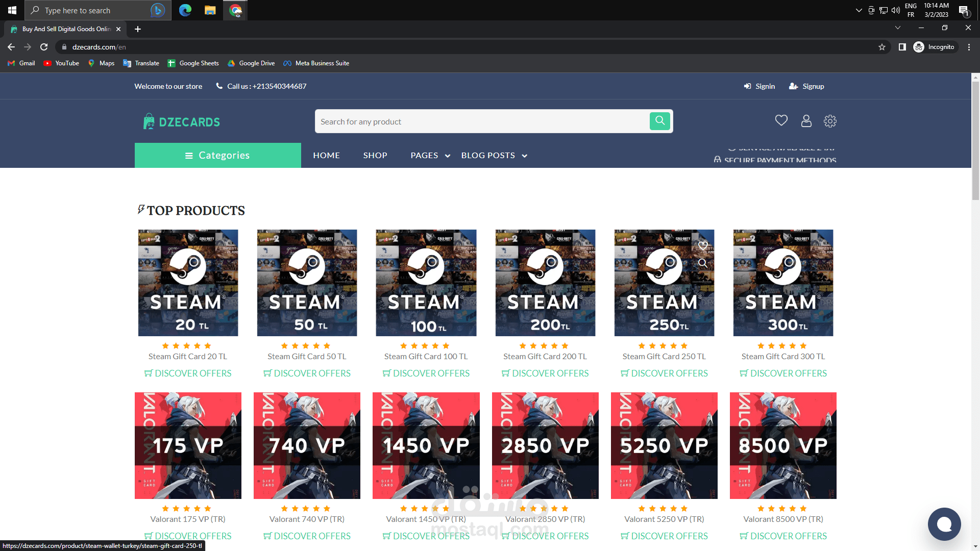This screenshot has height=551, width=980.
Task: Open the Google Drive bookmark
Action: (251, 63)
